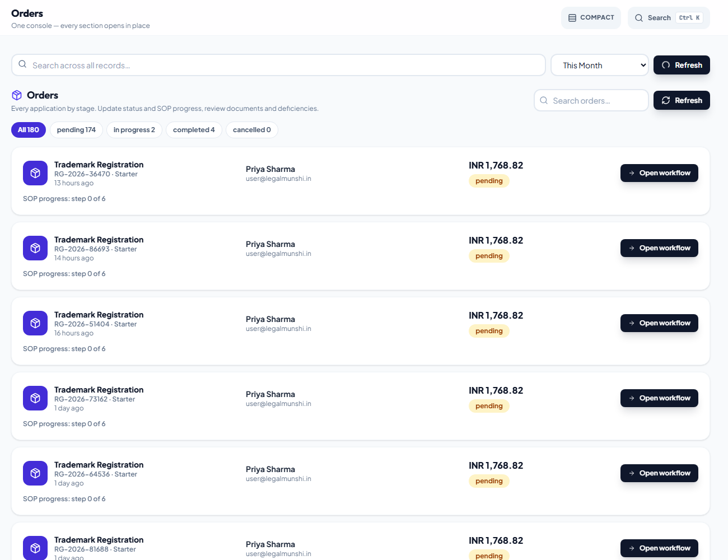
Task: Select the cancelled 0 filter chip
Action: [x=252, y=130]
